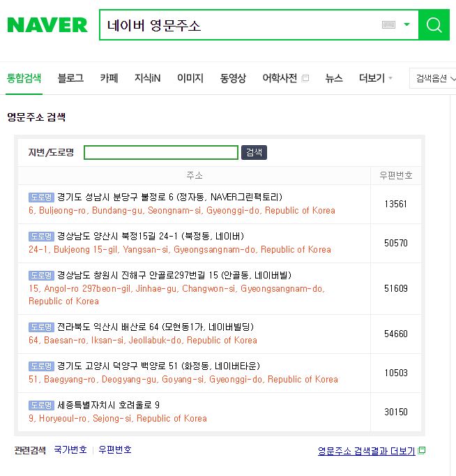Select the 양산시 북정15길 24-1 Korean address

151,236
